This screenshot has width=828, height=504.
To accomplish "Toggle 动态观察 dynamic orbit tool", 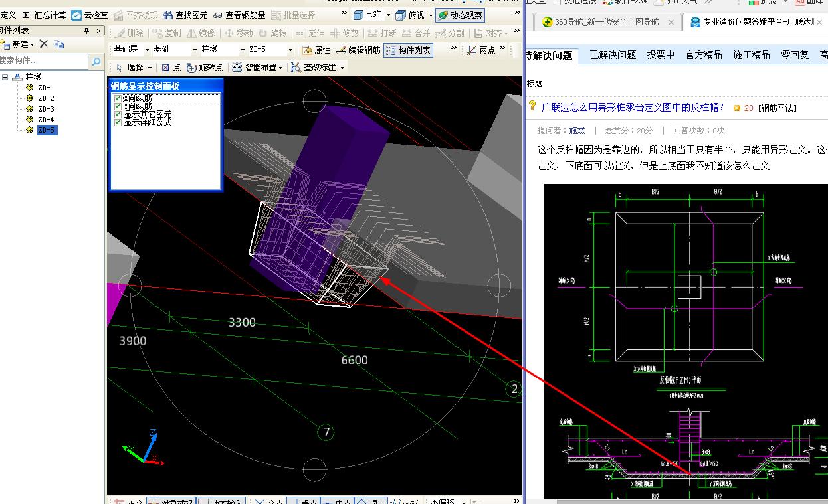I will 461,15.
